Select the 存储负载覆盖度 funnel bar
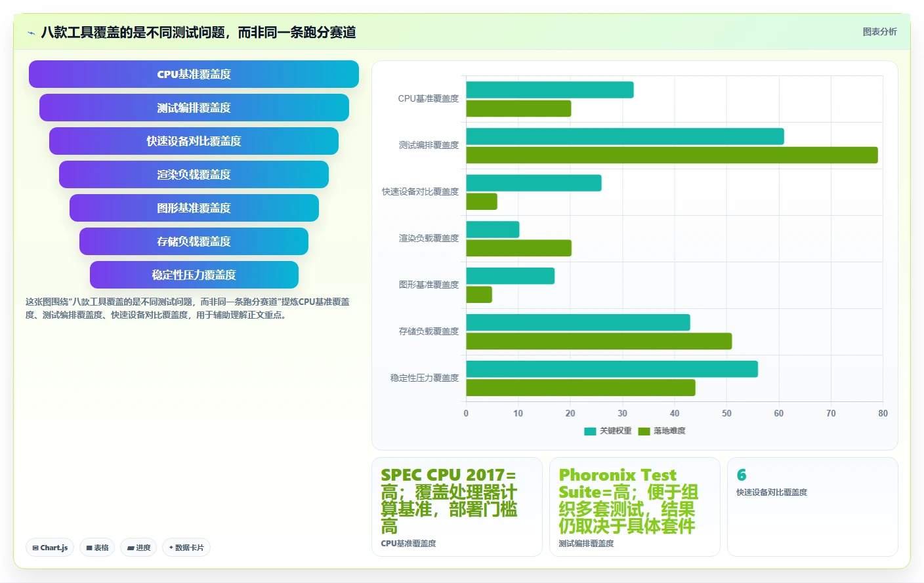This screenshot has height=583, width=924. coord(194,241)
